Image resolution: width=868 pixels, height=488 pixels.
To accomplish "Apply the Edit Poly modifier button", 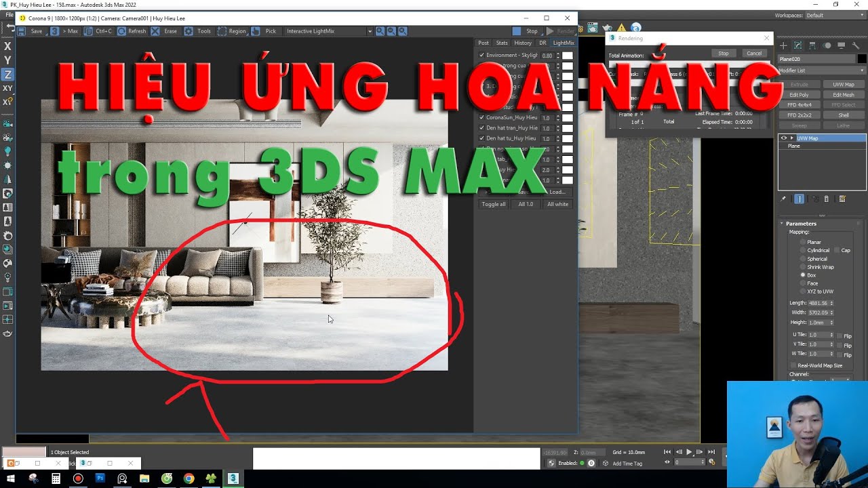I will [799, 95].
